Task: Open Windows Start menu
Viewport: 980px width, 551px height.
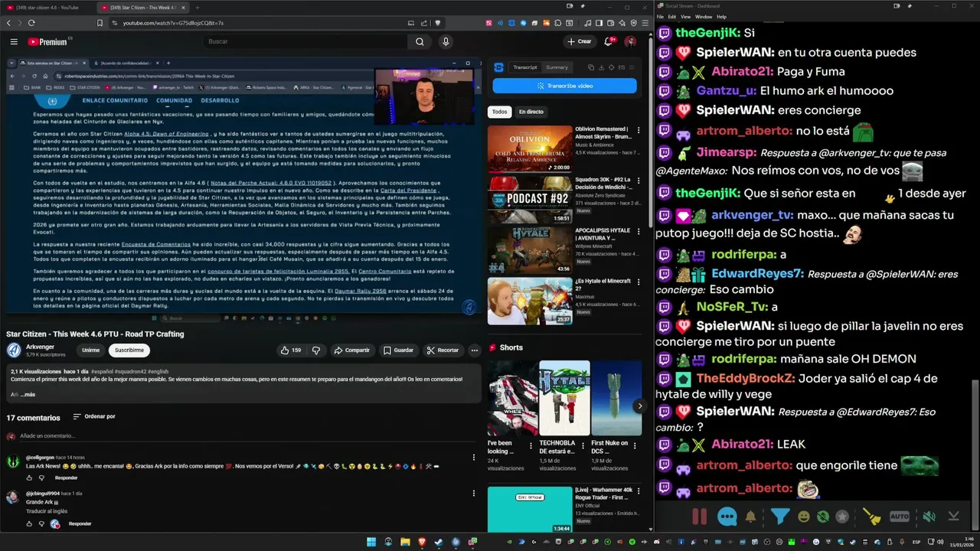Action: point(371,542)
